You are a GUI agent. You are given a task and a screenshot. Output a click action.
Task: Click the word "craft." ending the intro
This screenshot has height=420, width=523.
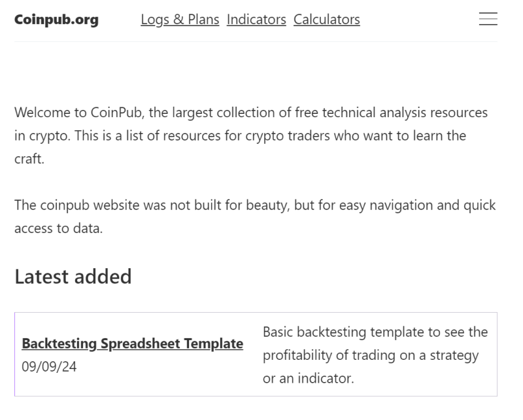point(29,159)
